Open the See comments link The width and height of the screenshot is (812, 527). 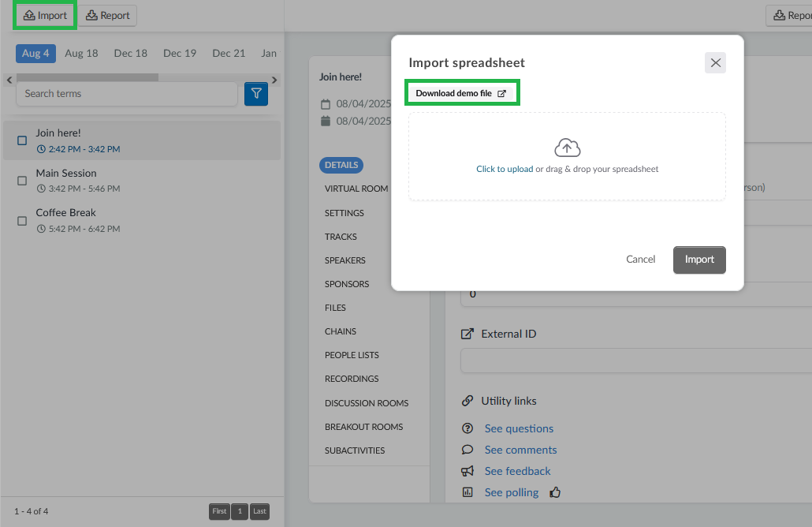pyautogui.click(x=520, y=450)
